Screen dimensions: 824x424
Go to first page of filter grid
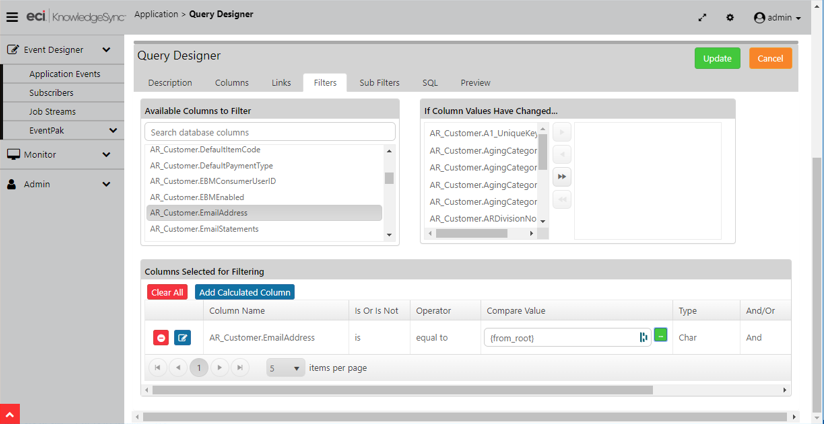[158, 368]
